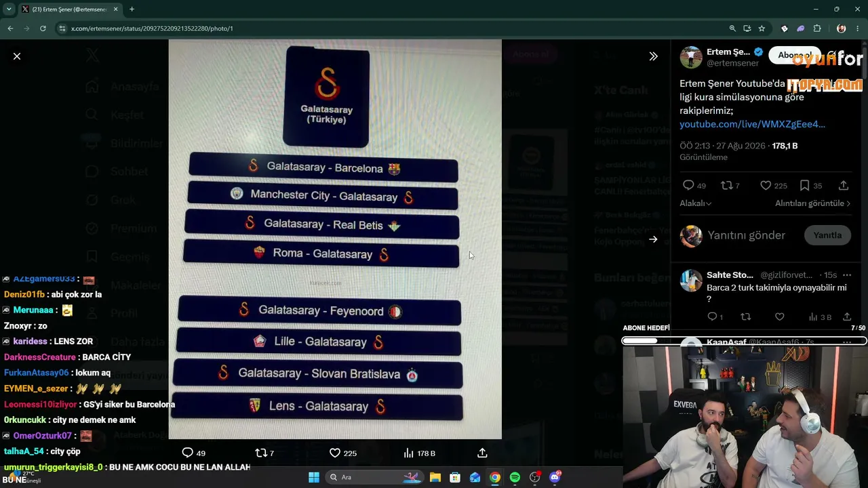Open Ertem Şener's profile avatar
868x488 pixels.
[691, 57]
